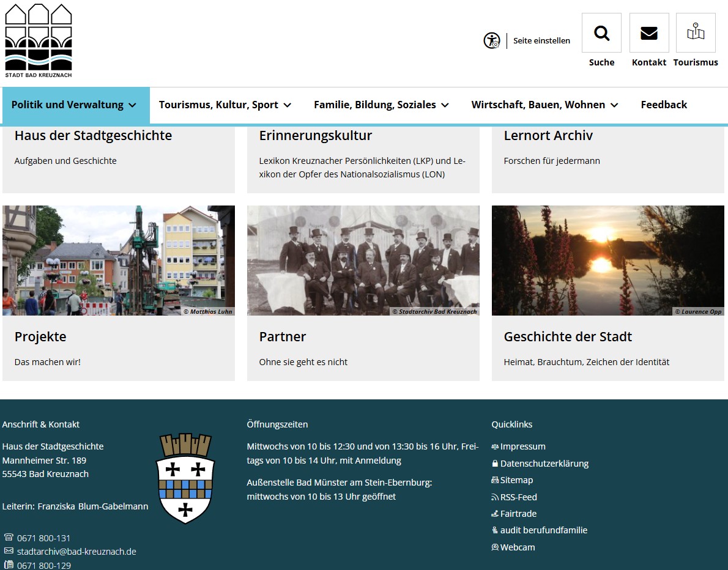Open the accessibility settings icon
The image size is (728, 570).
(491, 40)
